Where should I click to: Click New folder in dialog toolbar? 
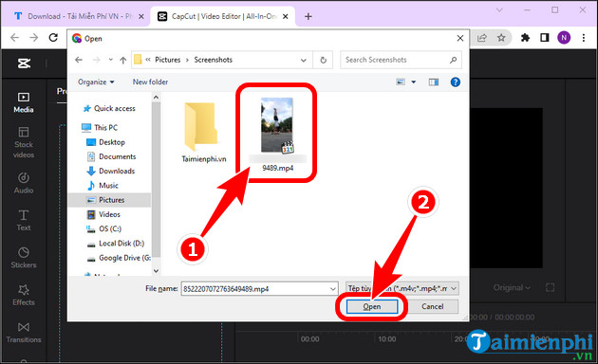coord(150,82)
